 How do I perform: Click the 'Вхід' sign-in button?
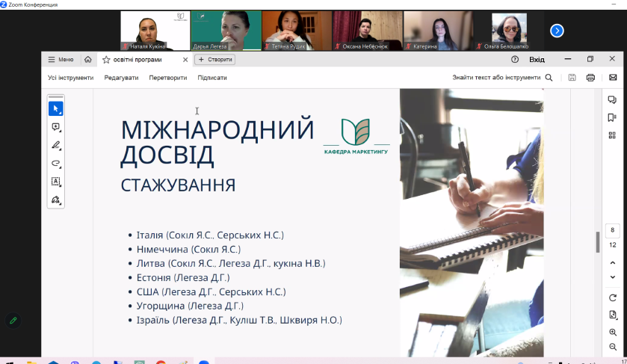pos(537,60)
